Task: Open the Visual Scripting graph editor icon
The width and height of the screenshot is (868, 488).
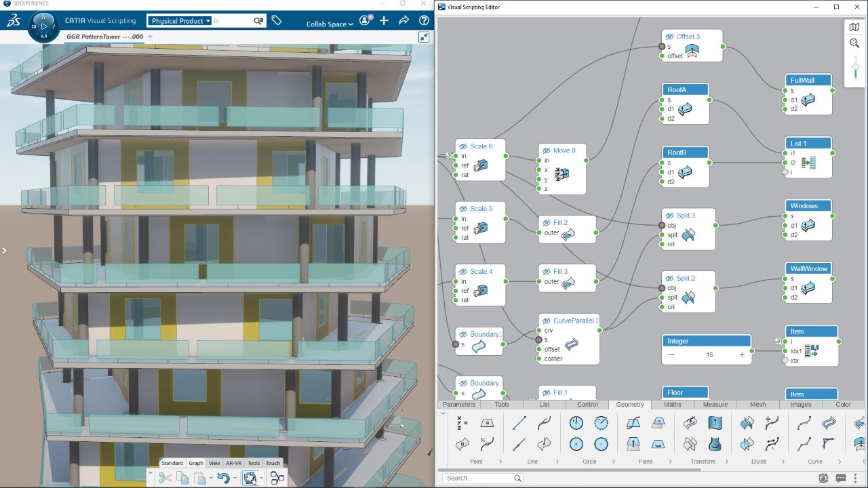Action: coord(277,478)
